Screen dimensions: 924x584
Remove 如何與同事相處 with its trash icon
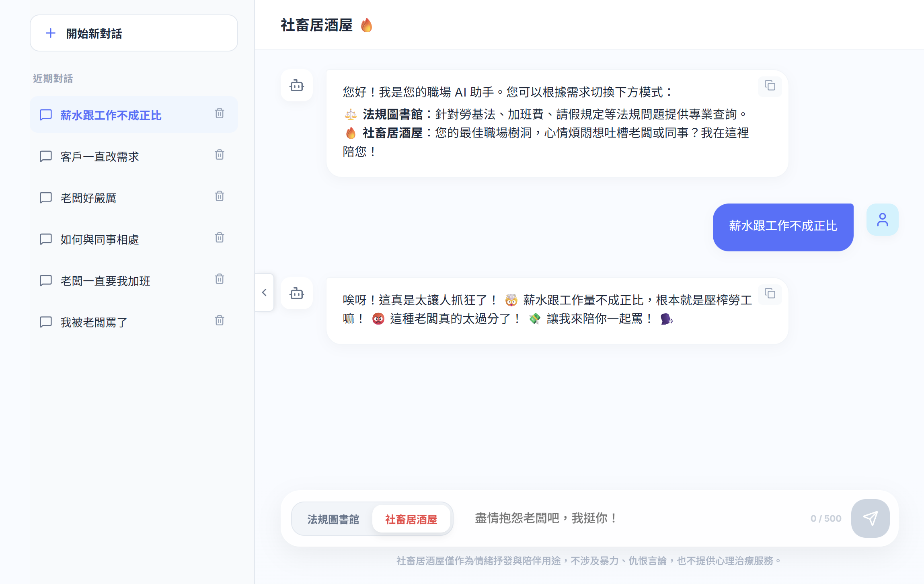pyautogui.click(x=219, y=238)
